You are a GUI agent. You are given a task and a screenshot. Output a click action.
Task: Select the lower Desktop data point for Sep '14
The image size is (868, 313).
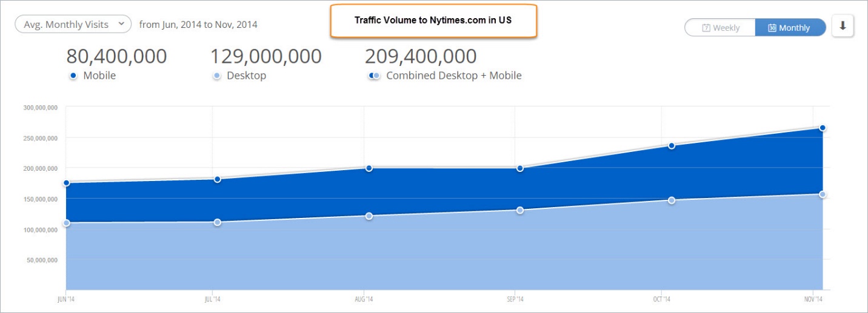520,210
